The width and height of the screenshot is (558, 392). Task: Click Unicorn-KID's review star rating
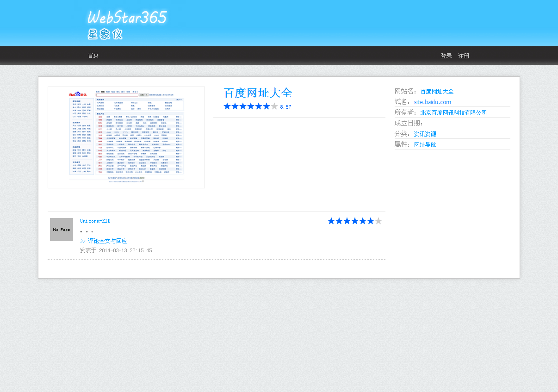pyautogui.click(x=355, y=221)
